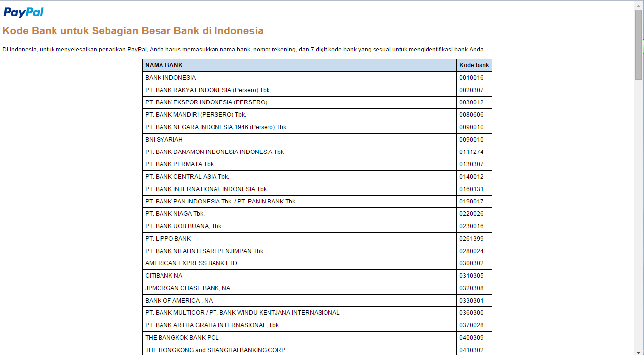Select bank code 0220026

coord(471,214)
